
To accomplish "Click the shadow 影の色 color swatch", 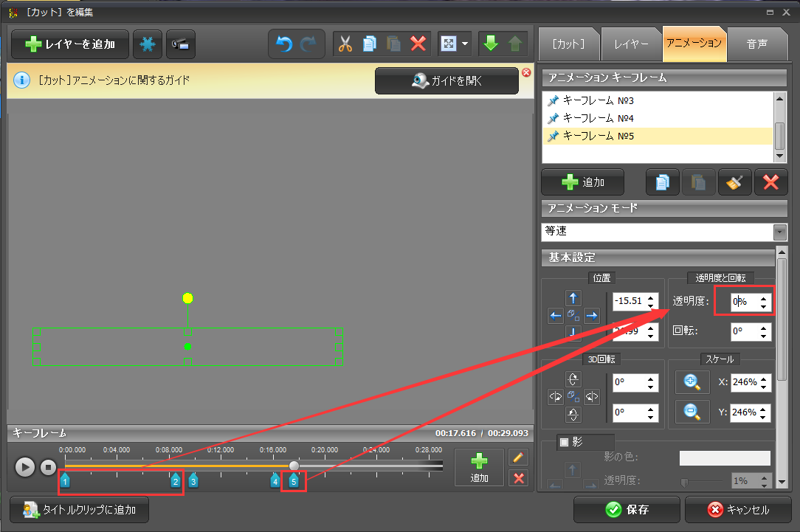I will [724, 458].
